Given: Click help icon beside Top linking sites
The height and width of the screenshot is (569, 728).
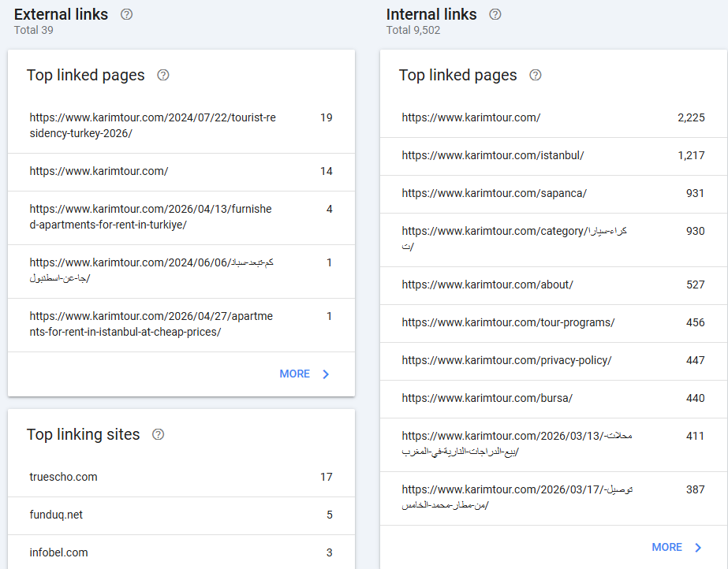Looking at the screenshot, I should 159,434.
